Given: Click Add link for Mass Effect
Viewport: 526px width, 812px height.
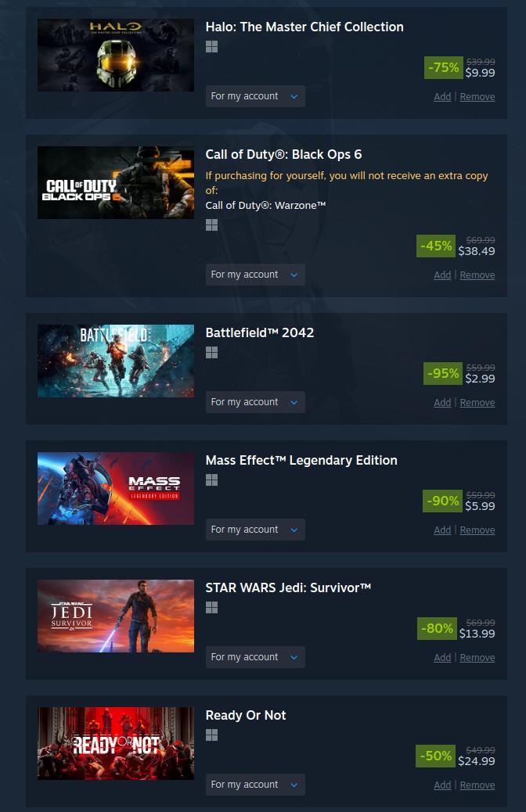Looking at the screenshot, I should (x=442, y=530).
